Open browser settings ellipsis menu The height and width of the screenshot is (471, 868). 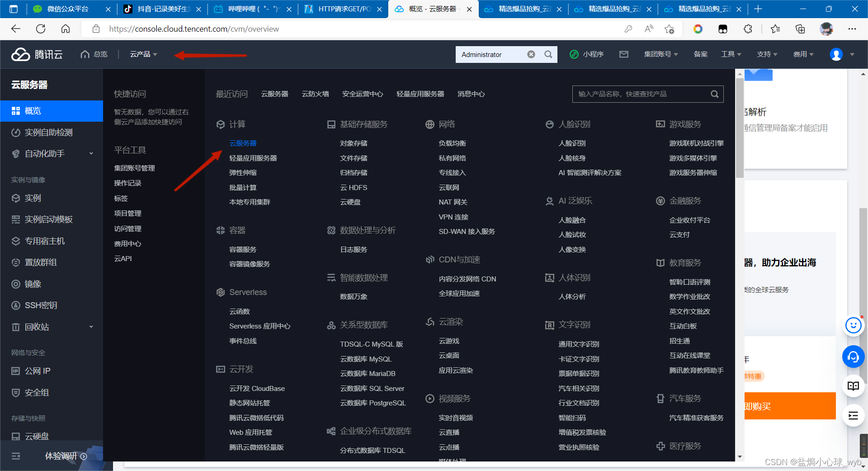[852, 29]
